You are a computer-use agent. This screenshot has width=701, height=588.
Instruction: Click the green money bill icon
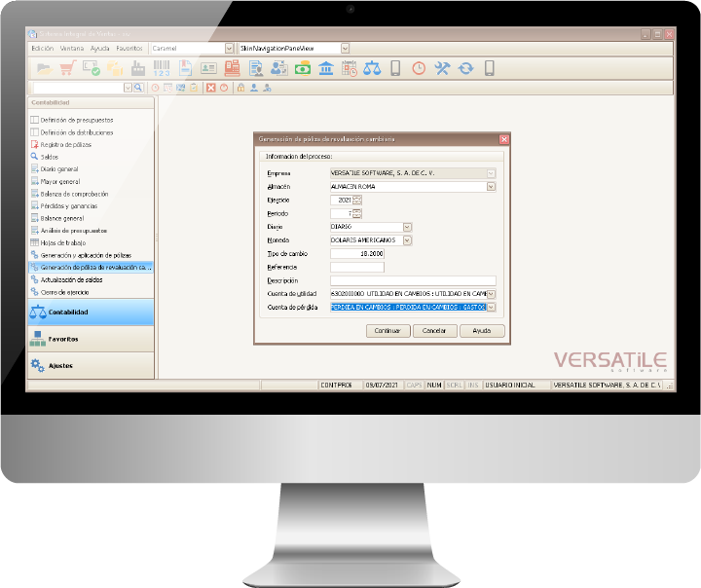tap(303, 68)
